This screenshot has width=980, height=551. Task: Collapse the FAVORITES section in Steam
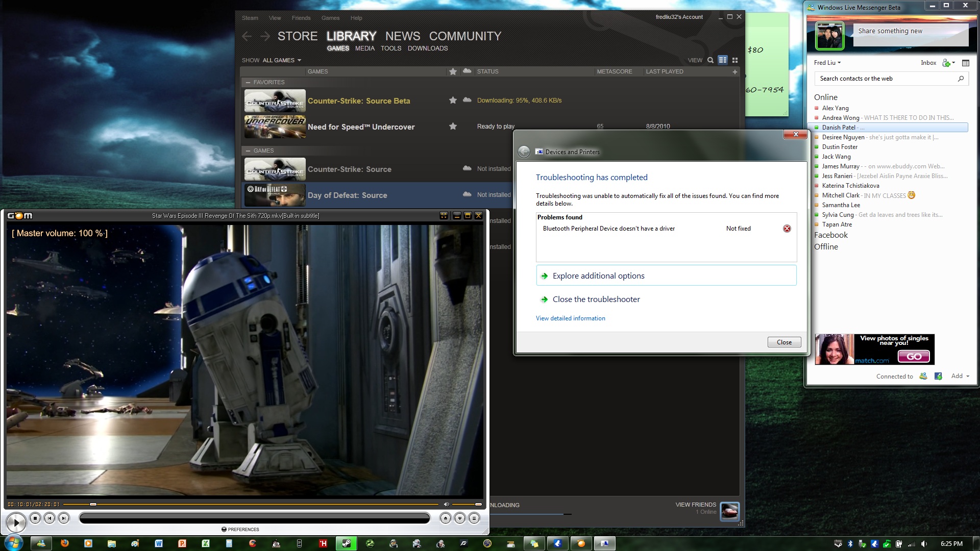(x=248, y=82)
